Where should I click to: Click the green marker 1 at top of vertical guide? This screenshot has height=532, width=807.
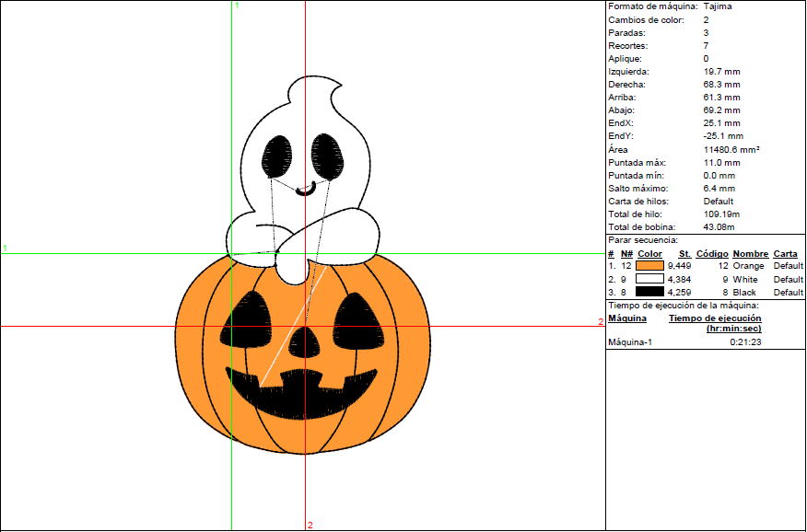tap(237, 6)
